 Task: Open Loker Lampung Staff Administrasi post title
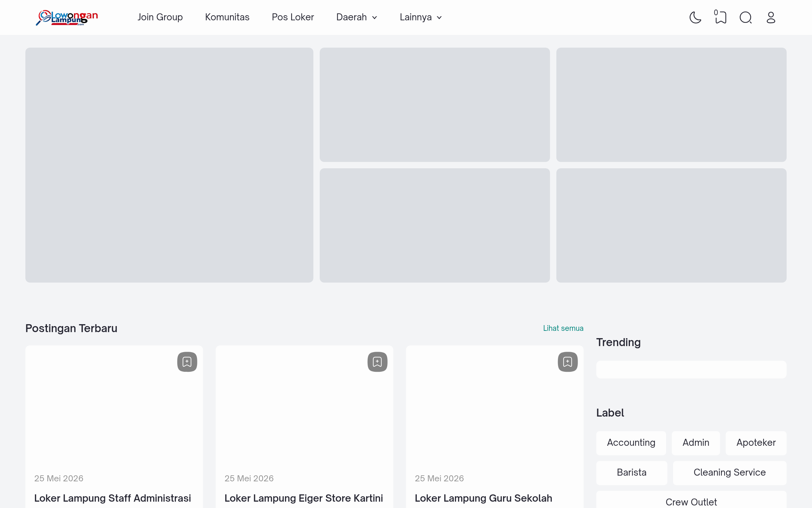pyautogui.click(x=112, y=498)
